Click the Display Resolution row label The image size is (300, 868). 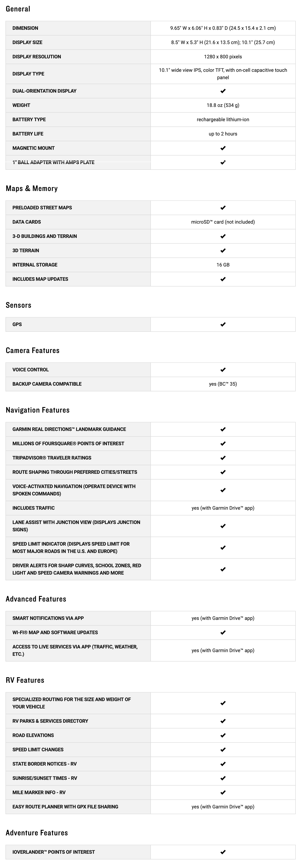37,57
